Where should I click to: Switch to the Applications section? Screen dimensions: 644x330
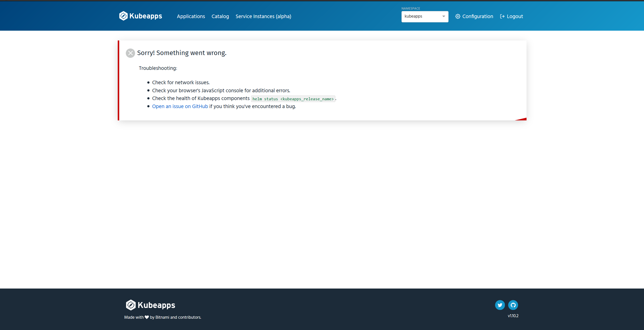[x=191, y=16]
